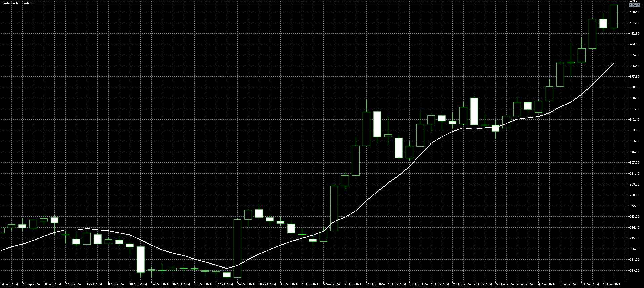
Task: Select the 219.20 price label on the axis
Action: click(x=635, y=271)
